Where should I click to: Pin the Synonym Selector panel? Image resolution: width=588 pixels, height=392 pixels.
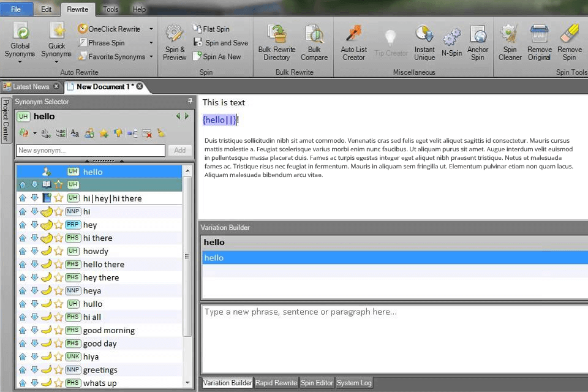[x=190, y=101]
